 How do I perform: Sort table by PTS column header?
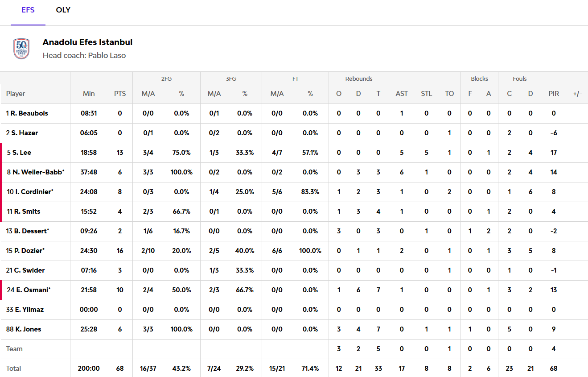[120, 94]
